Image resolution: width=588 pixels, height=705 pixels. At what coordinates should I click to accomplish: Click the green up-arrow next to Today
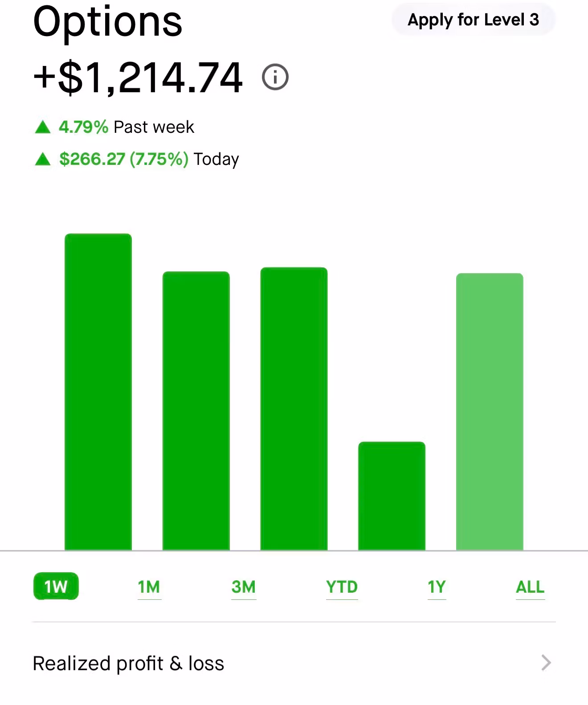pyautogui.click(x=43, y=159)
